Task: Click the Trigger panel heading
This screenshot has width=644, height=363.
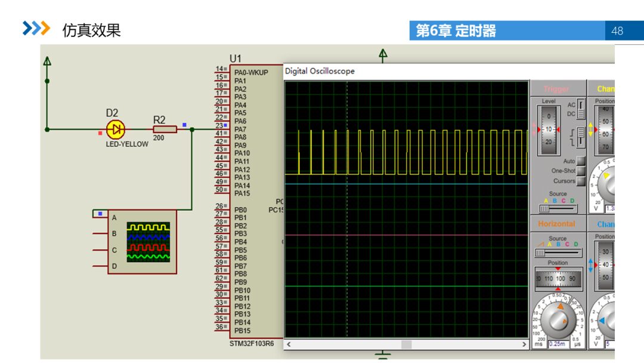Action: (556, 89)
